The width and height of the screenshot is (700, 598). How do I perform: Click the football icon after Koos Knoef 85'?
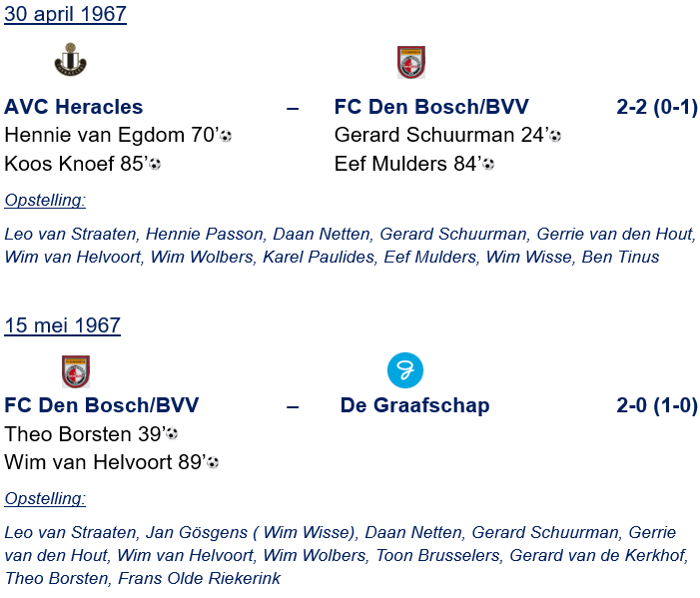(155, 164)
